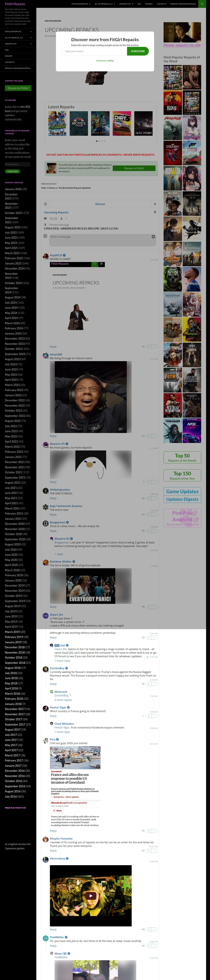Open the green search icon in top bar
Viewport: 210px width, 980px height.
(x=202, y=4)
